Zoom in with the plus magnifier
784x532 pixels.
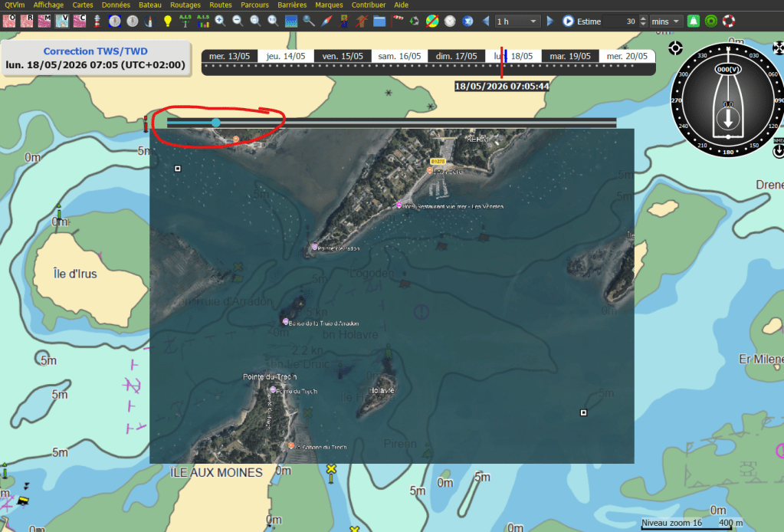pos(220,21)
